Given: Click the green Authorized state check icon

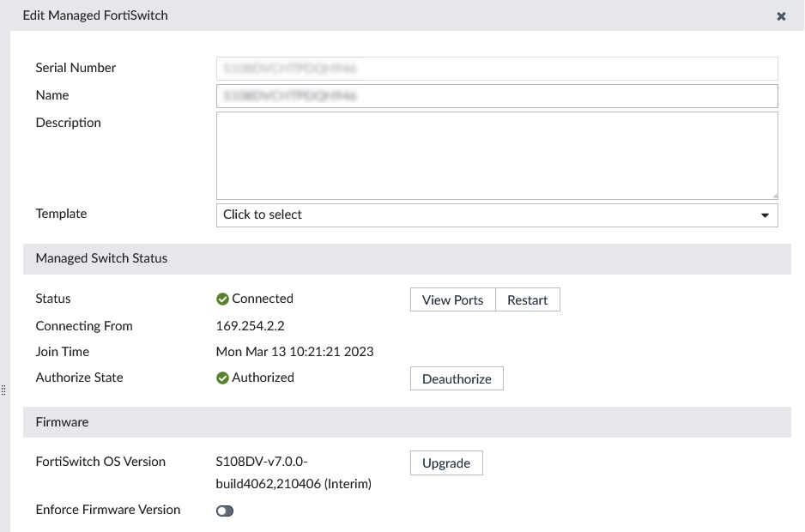Looking at the screenshot, I should coord(222,378).
